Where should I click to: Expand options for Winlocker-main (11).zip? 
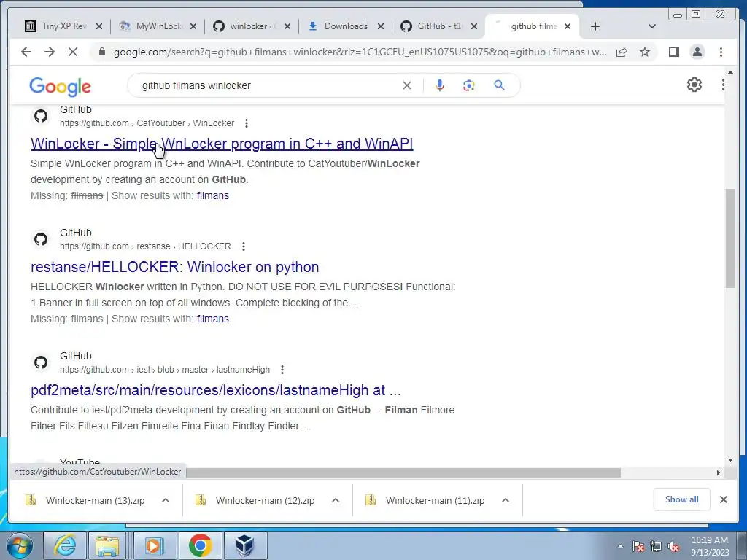point(506,500)
